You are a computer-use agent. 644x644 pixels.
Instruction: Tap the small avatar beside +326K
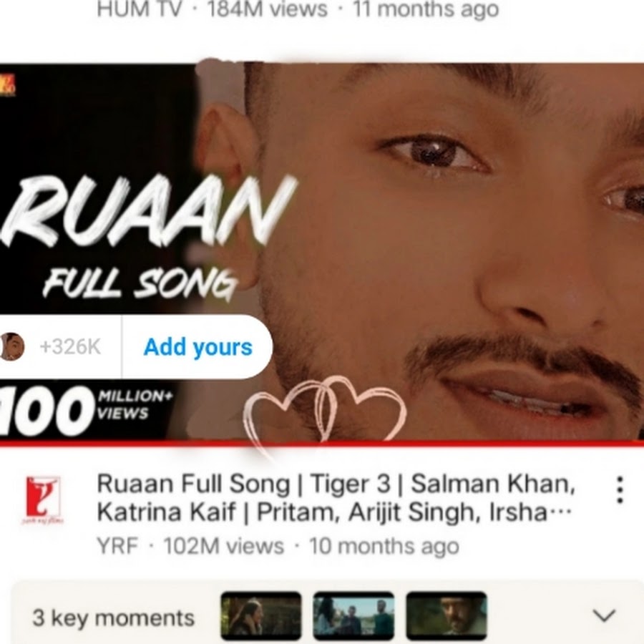tap(11, 346)
